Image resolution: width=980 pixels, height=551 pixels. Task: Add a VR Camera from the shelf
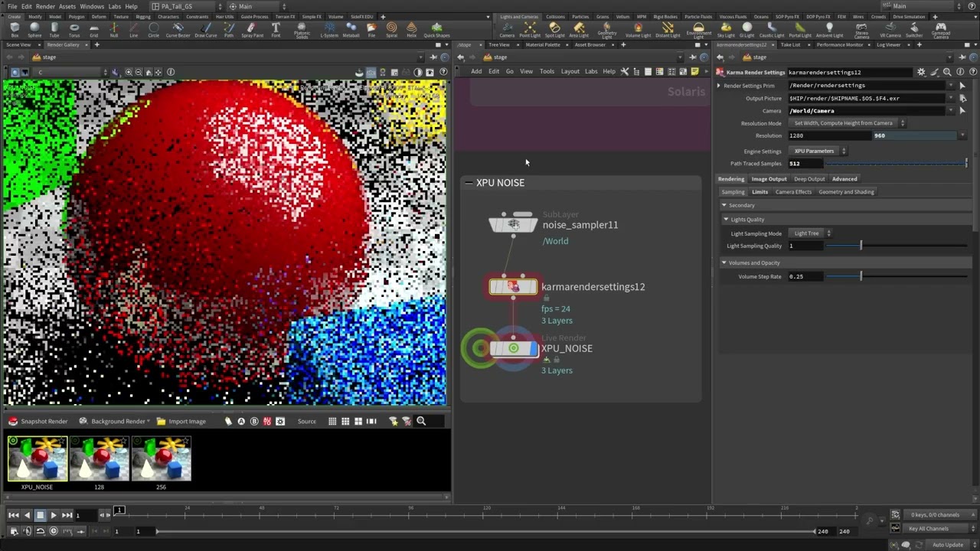click(890, 30)
